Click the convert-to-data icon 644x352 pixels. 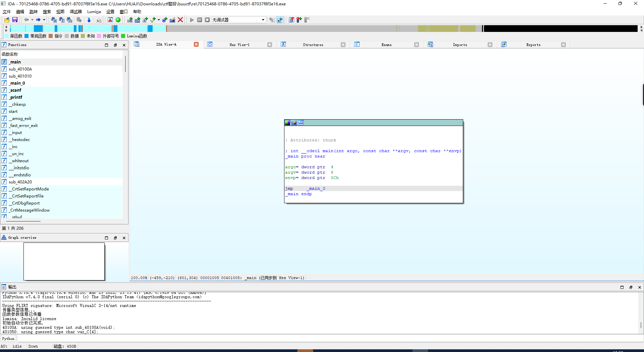(138, 20)
